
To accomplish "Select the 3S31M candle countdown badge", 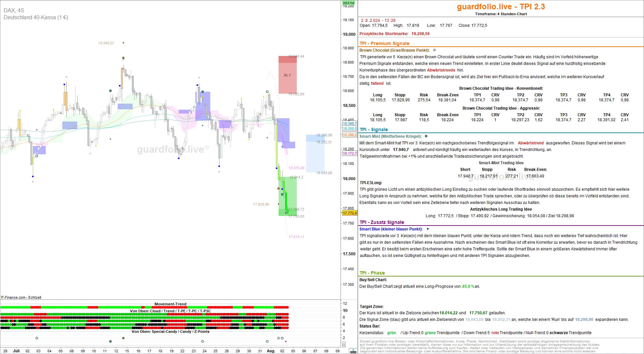I will [349, 3].
